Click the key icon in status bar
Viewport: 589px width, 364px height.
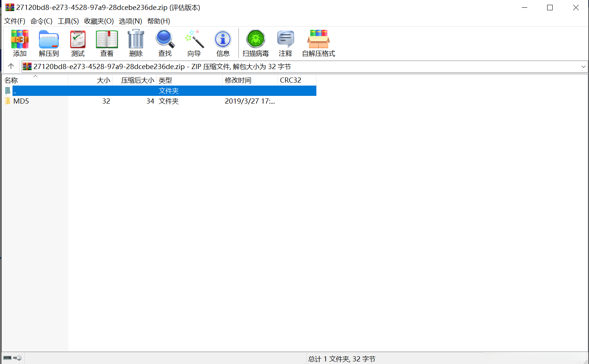18,358
